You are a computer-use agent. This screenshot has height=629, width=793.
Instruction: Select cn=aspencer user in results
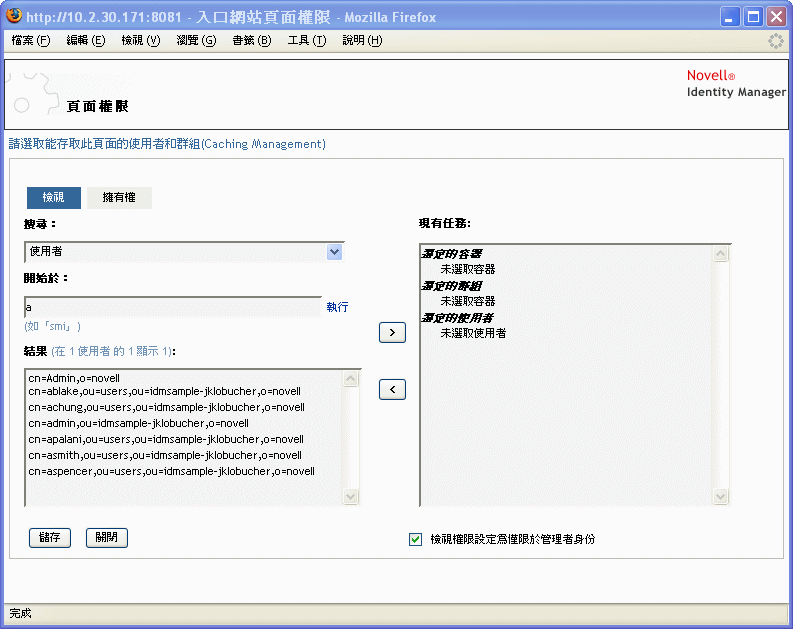tap(171, 471)
